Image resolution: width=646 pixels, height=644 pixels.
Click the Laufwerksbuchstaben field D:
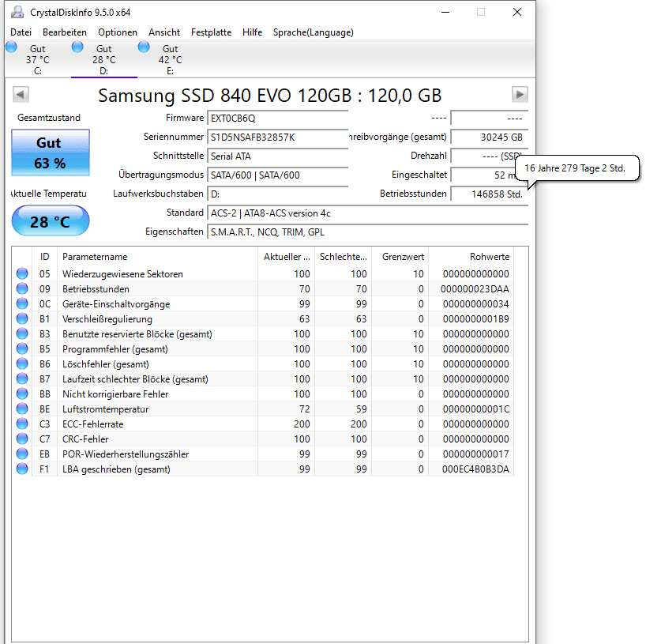[278, 194]
